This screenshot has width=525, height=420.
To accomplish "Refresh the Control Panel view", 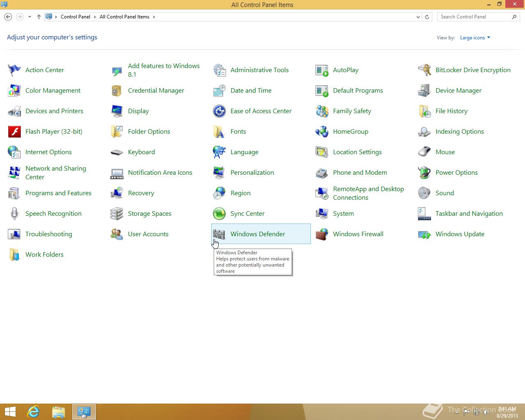I will click(x=427, y=17).
